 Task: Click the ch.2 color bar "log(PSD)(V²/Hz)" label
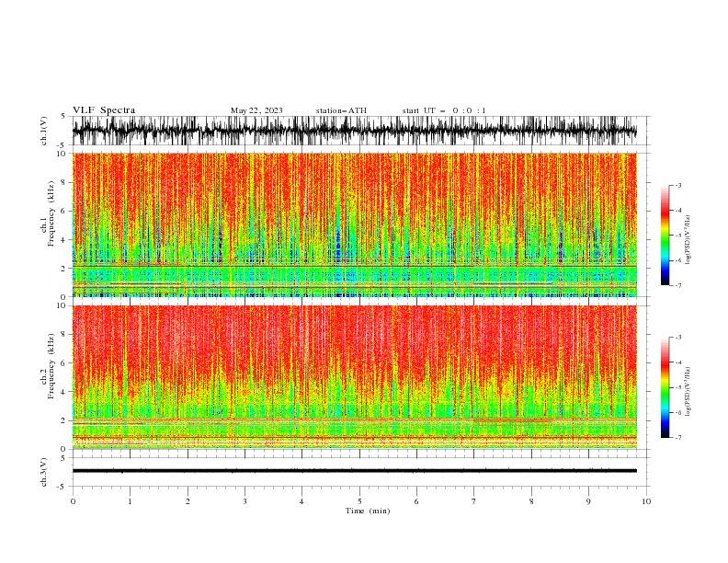pyautogui.click(x=688, y=392)
